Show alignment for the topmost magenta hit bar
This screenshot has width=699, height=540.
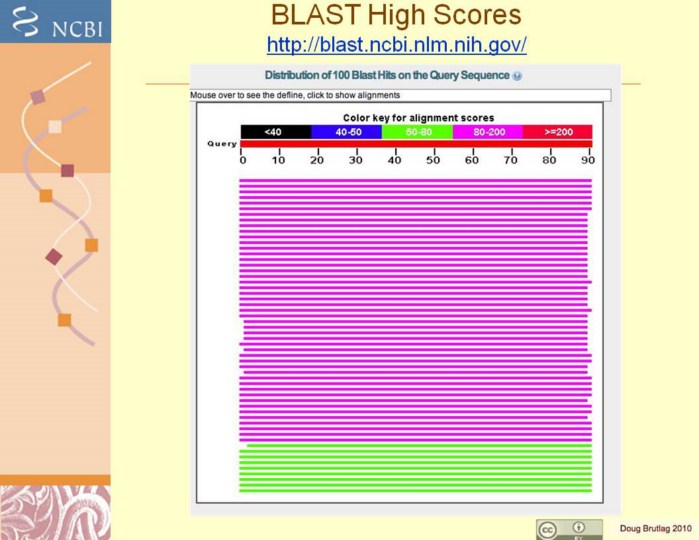[x=416, y=181]
